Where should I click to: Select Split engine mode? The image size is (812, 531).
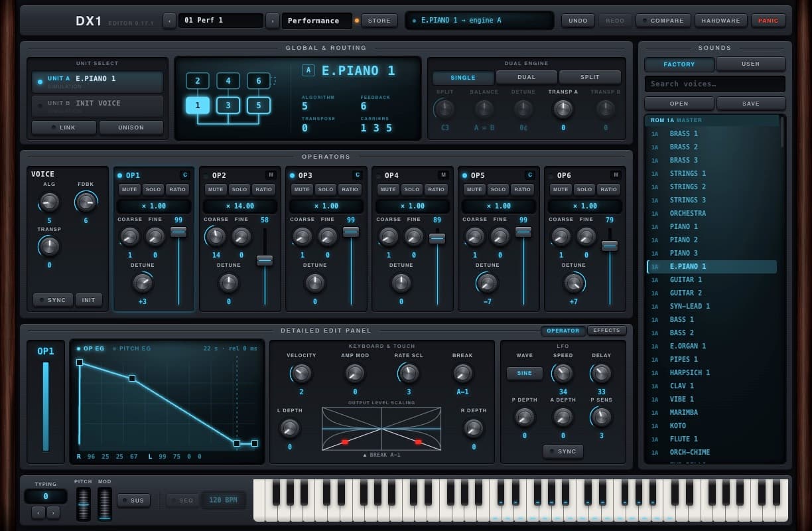pyautogui.click(x=590, y=78)
